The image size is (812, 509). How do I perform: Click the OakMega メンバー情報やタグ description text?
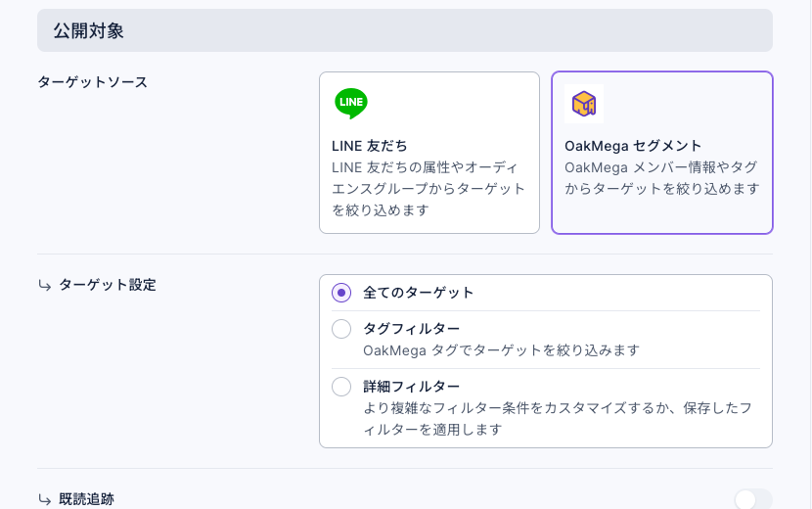click(661, 178)
